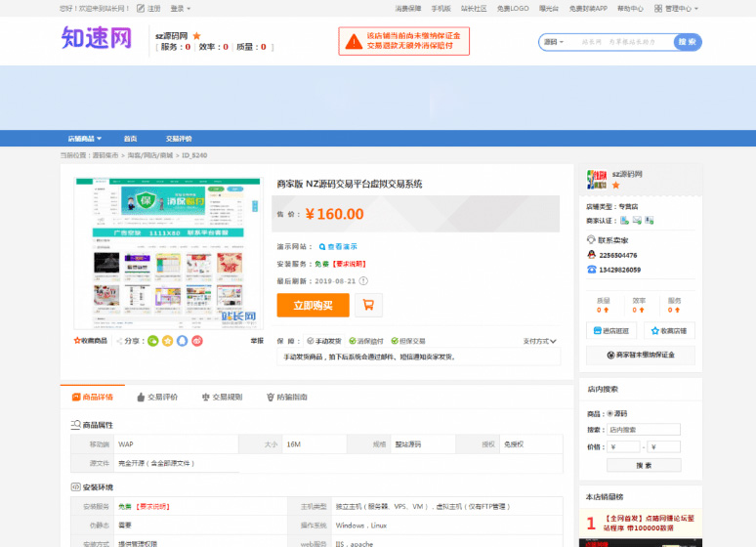Switch to the 商品详情 tab
This screenshot has width=756, height=547.
[93, 397]
